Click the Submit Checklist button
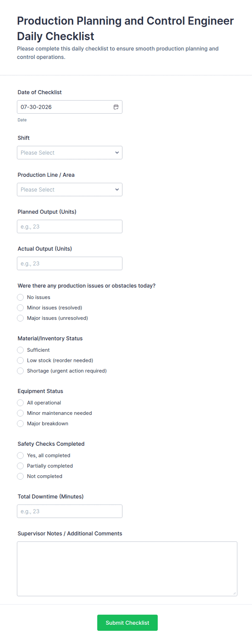252x644 pixels. (x=127, y=623)
